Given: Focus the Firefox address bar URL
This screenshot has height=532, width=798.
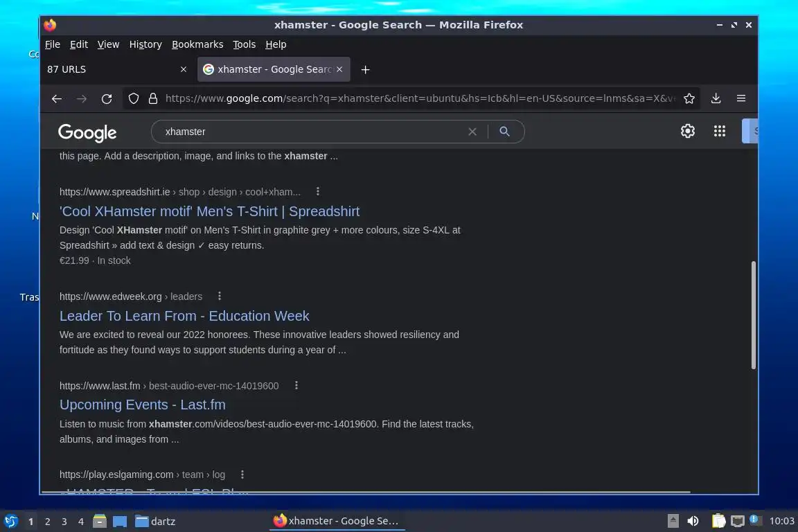Looking at the screenshot, I should [420, 98].
